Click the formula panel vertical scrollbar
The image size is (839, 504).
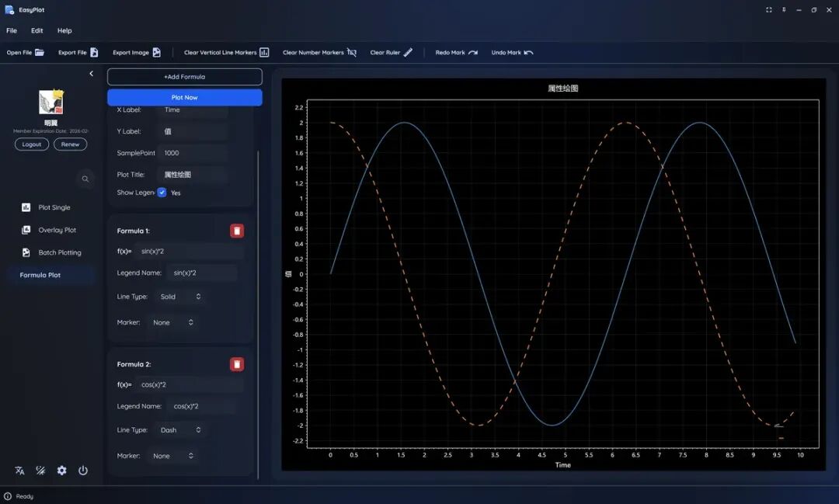click(x=258, y=315)
